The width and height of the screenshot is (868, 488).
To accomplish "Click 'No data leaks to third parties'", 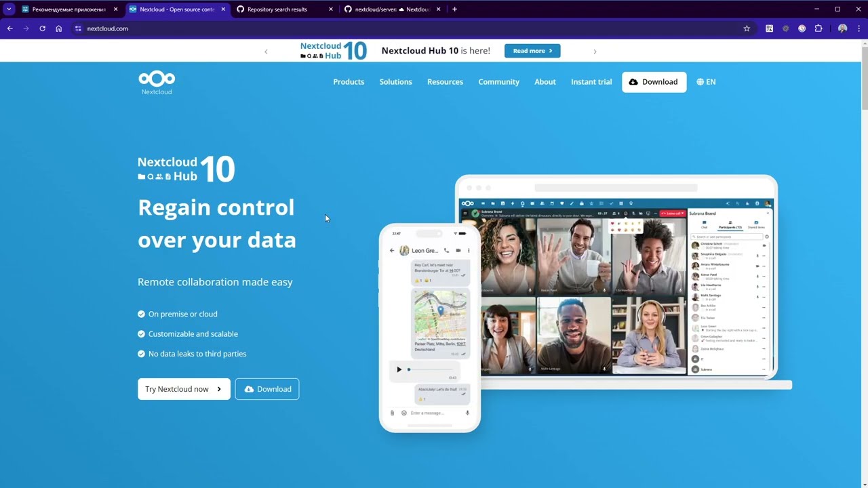I will (197, 354).
